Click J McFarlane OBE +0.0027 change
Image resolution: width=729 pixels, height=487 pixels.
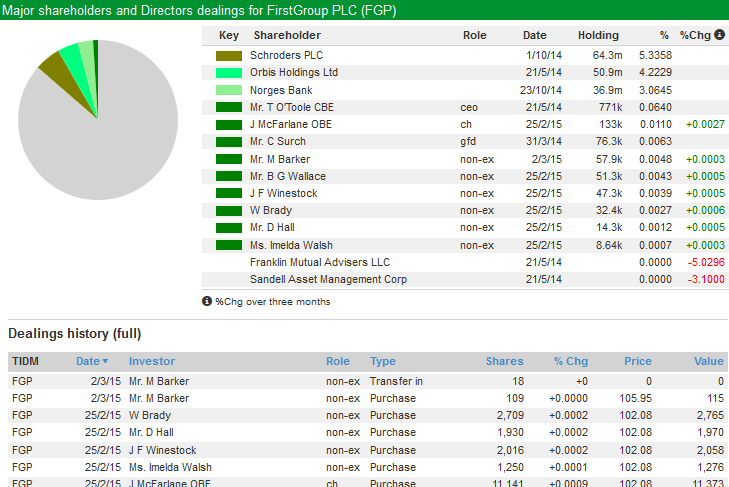tap(705, 125)
